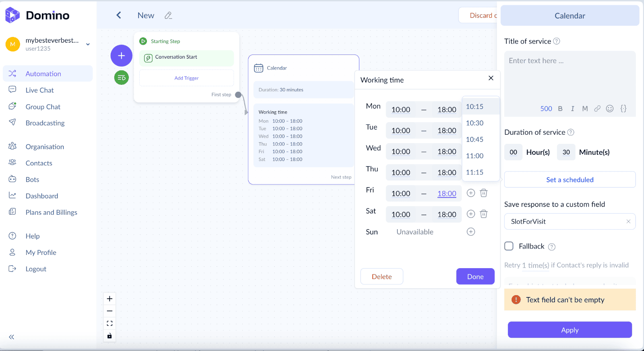Open Monday start time 10:00
644x351 pixels.
tap(401, 110)
